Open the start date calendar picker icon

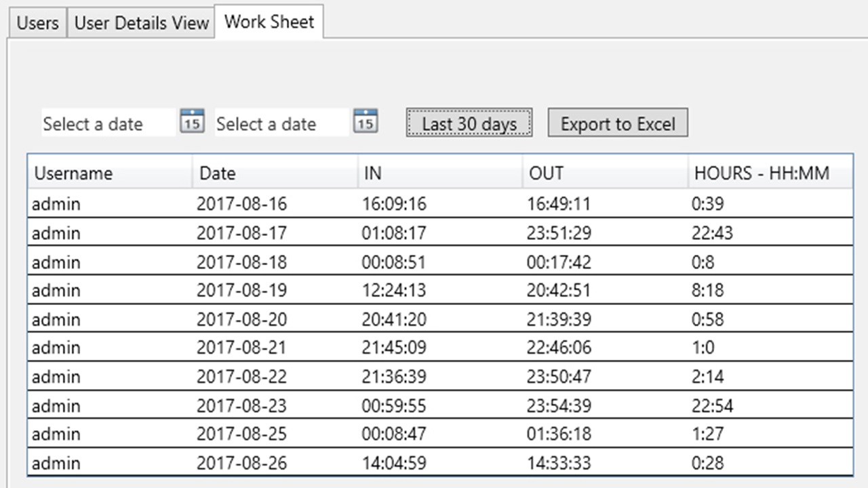[191, 121]
